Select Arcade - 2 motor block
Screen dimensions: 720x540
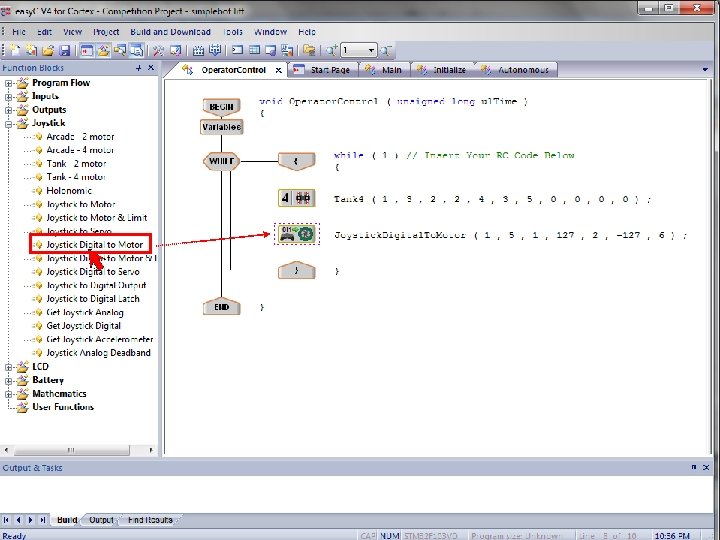(80, 136)
